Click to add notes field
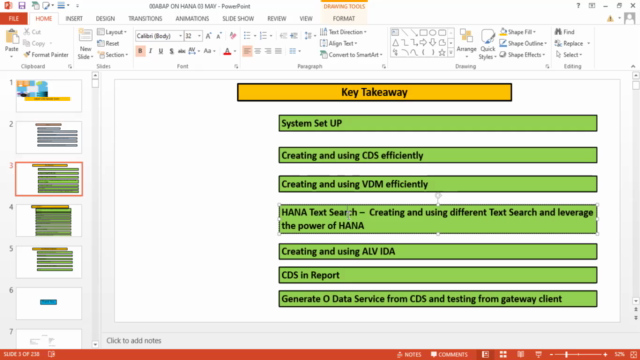The image size is (640, 360). pyautogui.click(x=134, y=340)
